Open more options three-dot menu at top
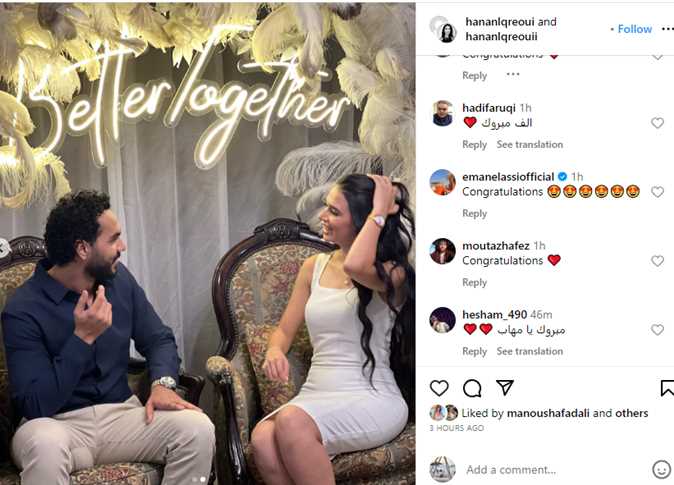The width and height of the screenshot is (674, 485). (668, 29)
